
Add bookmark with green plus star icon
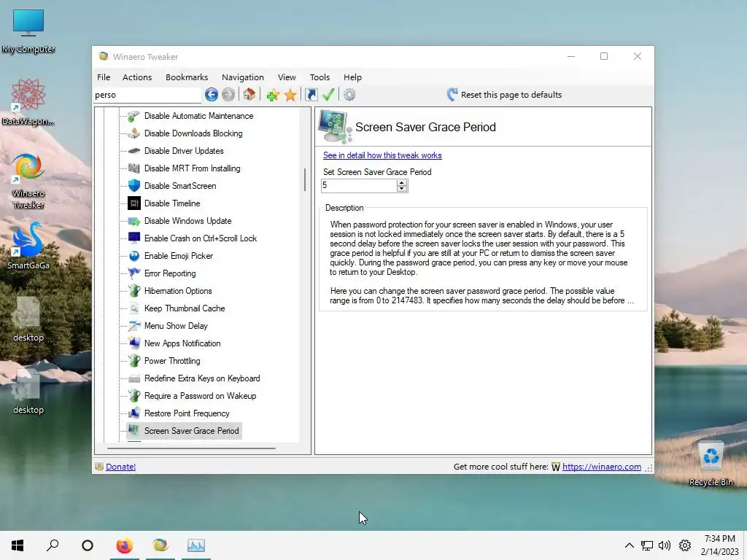pyautogui.click(x=273, y=95)
